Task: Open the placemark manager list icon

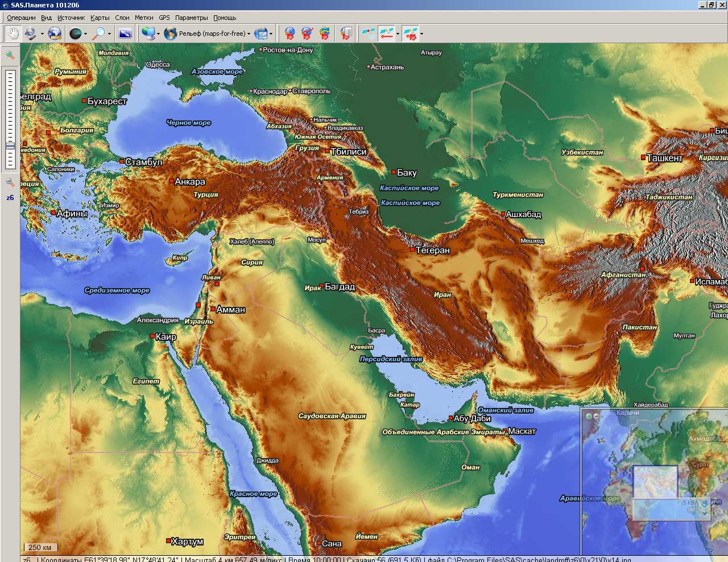Action: pyautogui.click(x=346, y=34)
